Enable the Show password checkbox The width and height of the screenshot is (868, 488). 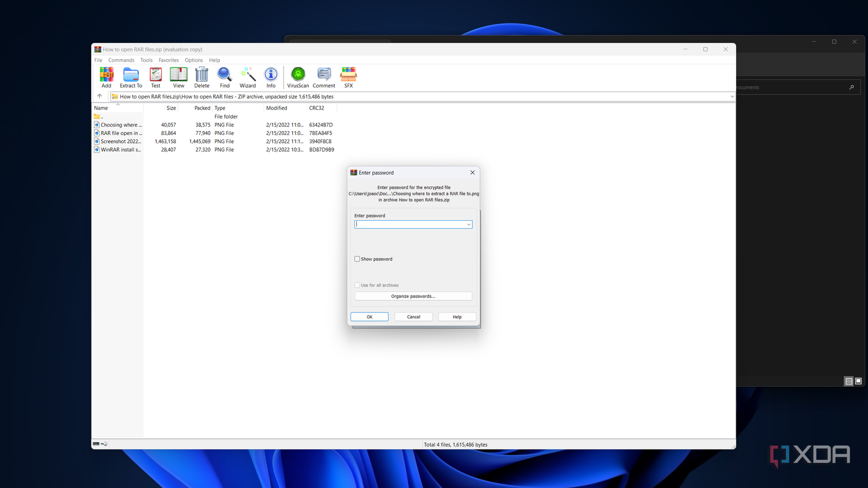[358, 259]
